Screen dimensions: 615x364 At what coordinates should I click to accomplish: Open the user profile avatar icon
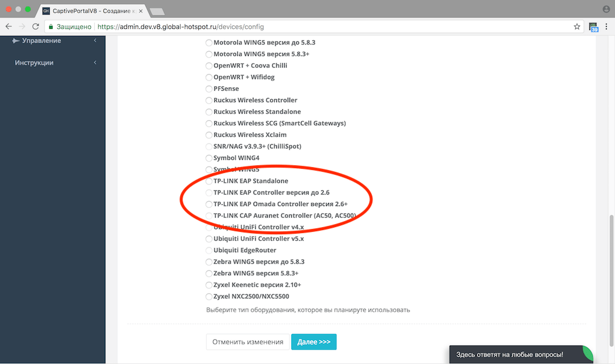coord(607,10)
